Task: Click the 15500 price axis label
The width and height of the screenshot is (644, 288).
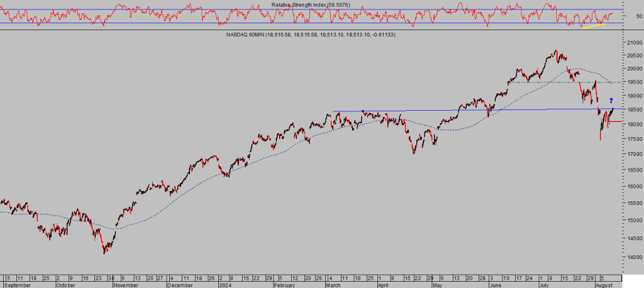Action: tap(633, 203)
